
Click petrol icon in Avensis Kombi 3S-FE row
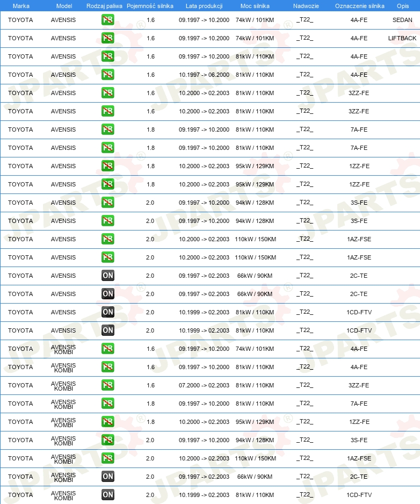(x=107, y=440)
